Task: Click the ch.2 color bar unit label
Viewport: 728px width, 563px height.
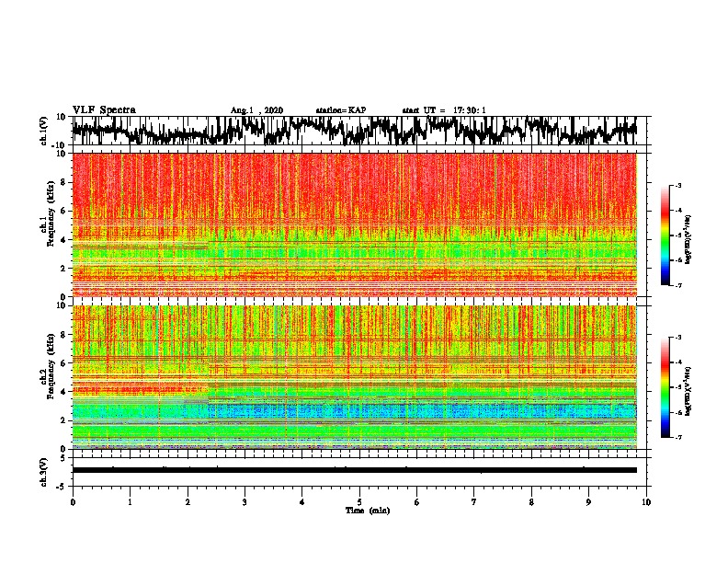Action: [x=688, y=391]
